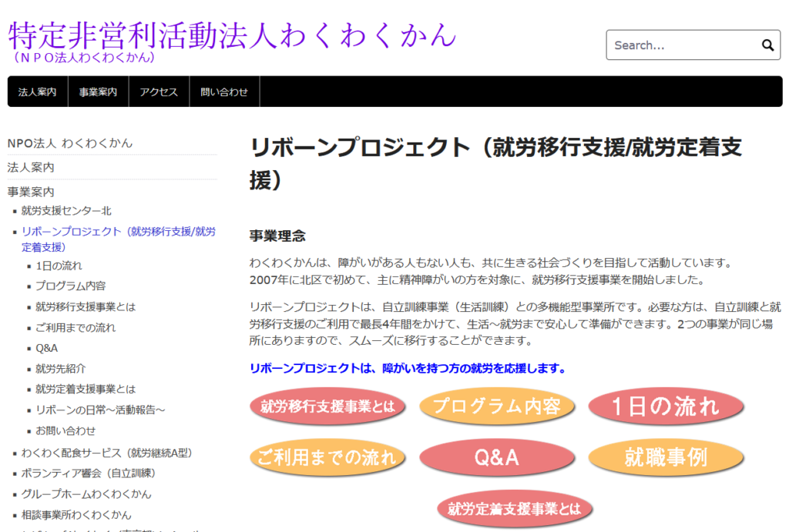The width and height of the screenshot is (789, 532).
Task: Select アクセス in the navigation bar
Action: (159, 92)
